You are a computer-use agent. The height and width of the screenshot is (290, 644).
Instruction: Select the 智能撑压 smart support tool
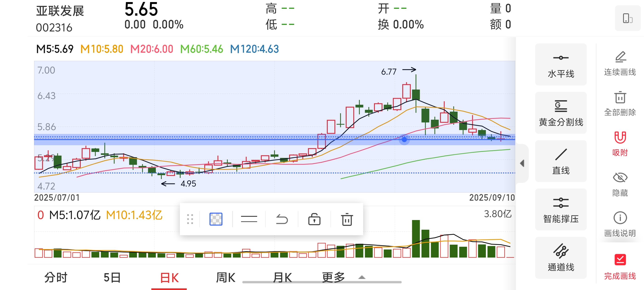coord(561,209)
